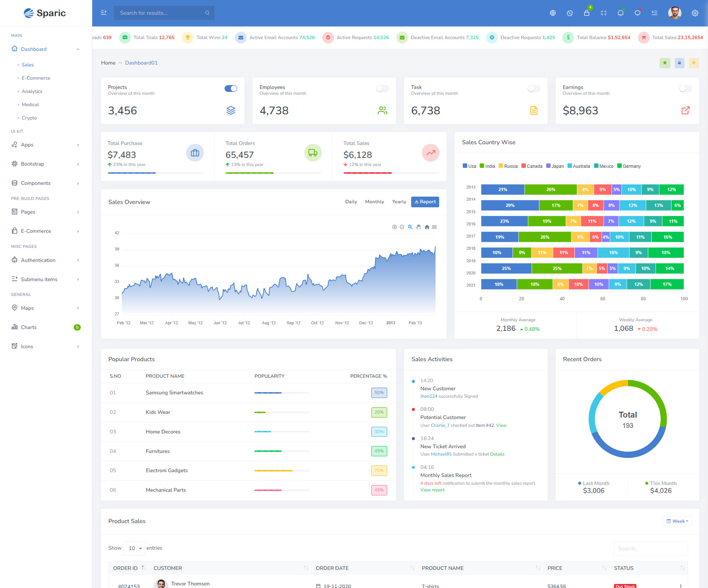Open the notifications bell icon
This screenshot has height=588, width=708.
tap(621, 13)
